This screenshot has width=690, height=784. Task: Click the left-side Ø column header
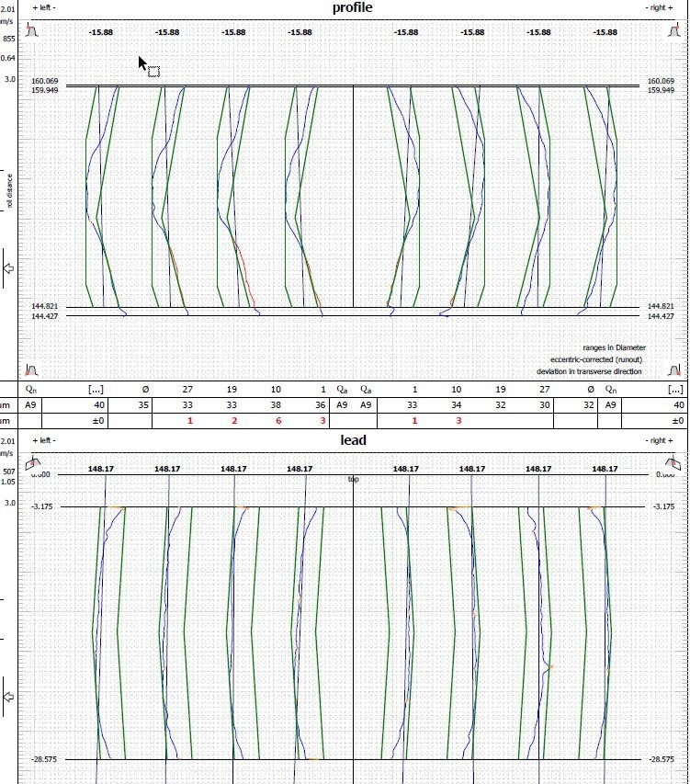point(145,389)
